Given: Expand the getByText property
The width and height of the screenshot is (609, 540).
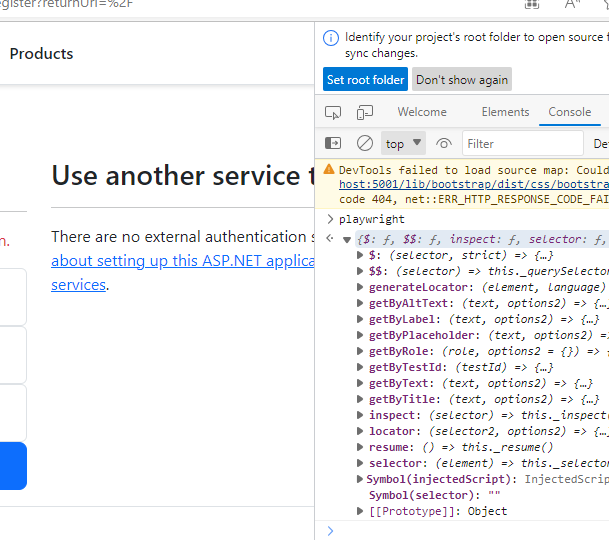Looking at the screenshot, I should click(360, 383).
